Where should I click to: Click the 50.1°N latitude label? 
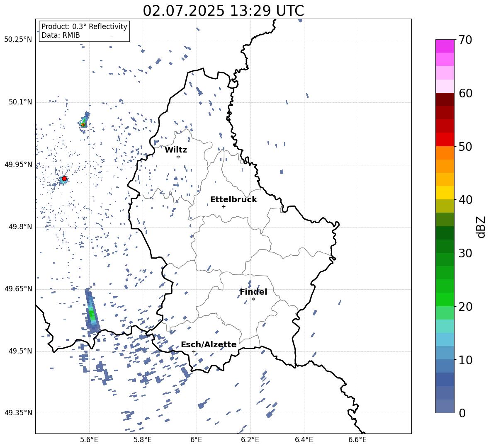(x=20, y=102)
